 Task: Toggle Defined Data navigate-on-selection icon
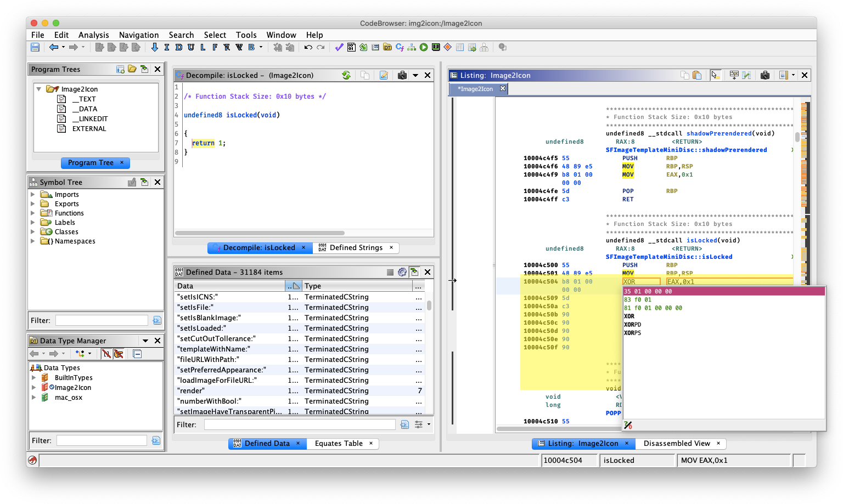coord(414,272)
